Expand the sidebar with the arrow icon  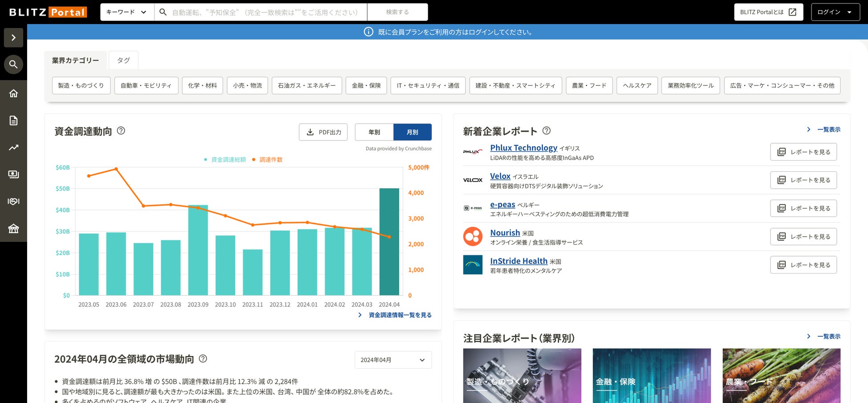click(13, 38)
